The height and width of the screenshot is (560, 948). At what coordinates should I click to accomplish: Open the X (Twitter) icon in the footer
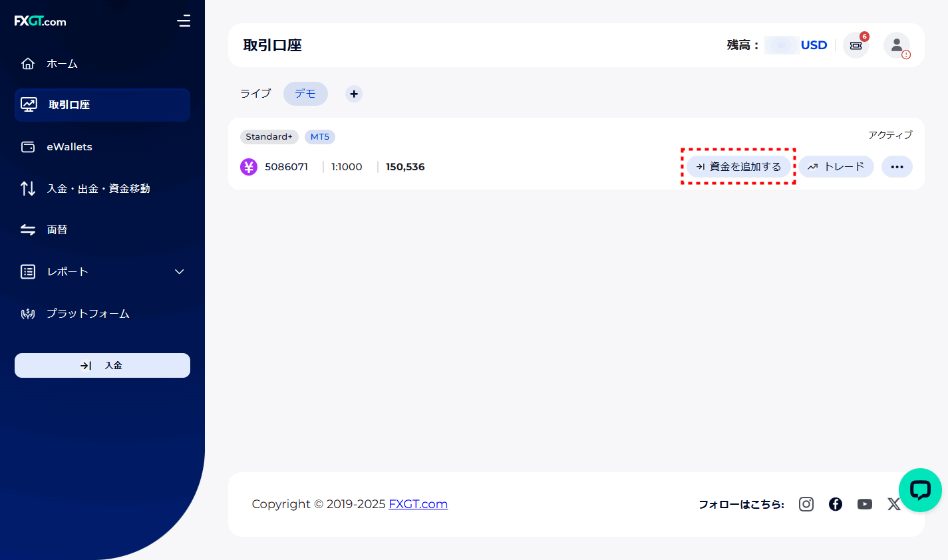893,504
